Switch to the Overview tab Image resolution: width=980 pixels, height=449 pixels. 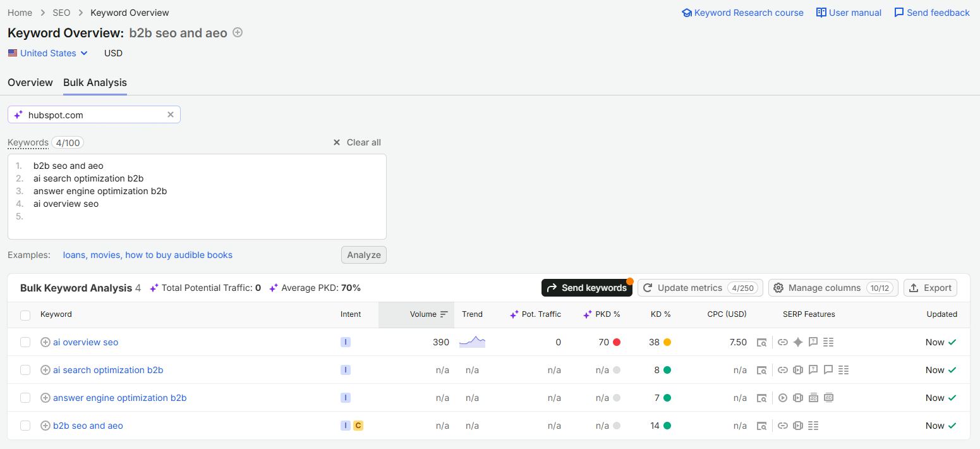[x=30, y=82]
